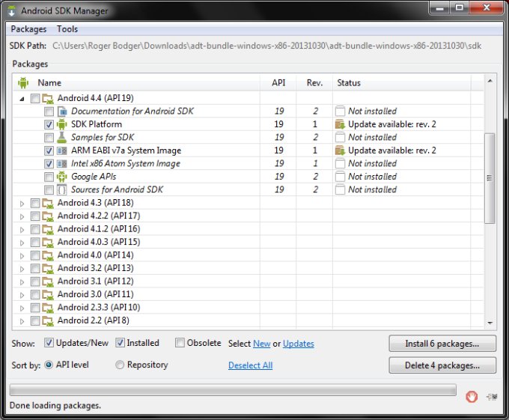Expand the Android 3.1 (API 12) group
The width and height of the screenshot is (509, 420).
coord(22,282)
